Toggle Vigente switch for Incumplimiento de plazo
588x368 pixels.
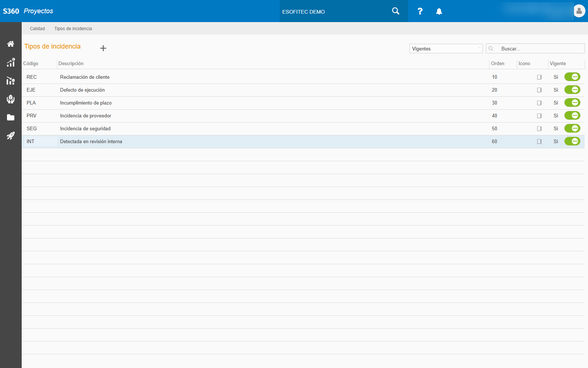[572, 103]
